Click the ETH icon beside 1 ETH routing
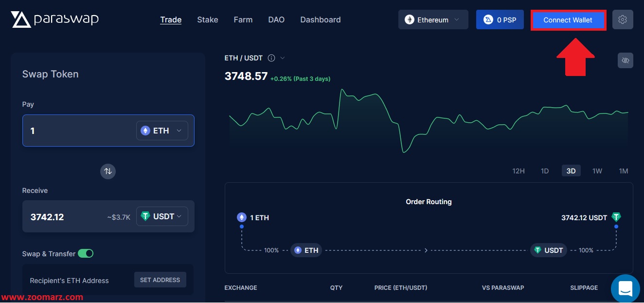 [242, 217]
